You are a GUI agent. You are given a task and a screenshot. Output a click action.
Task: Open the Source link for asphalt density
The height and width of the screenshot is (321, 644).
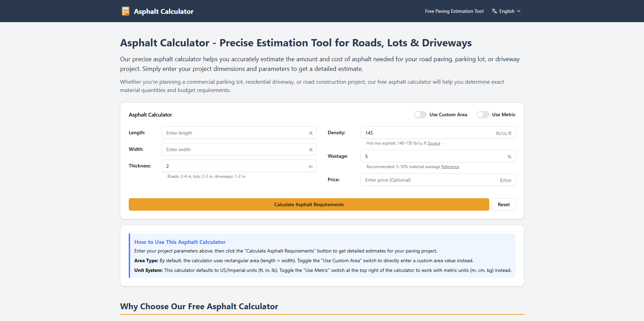pos(434,143)
